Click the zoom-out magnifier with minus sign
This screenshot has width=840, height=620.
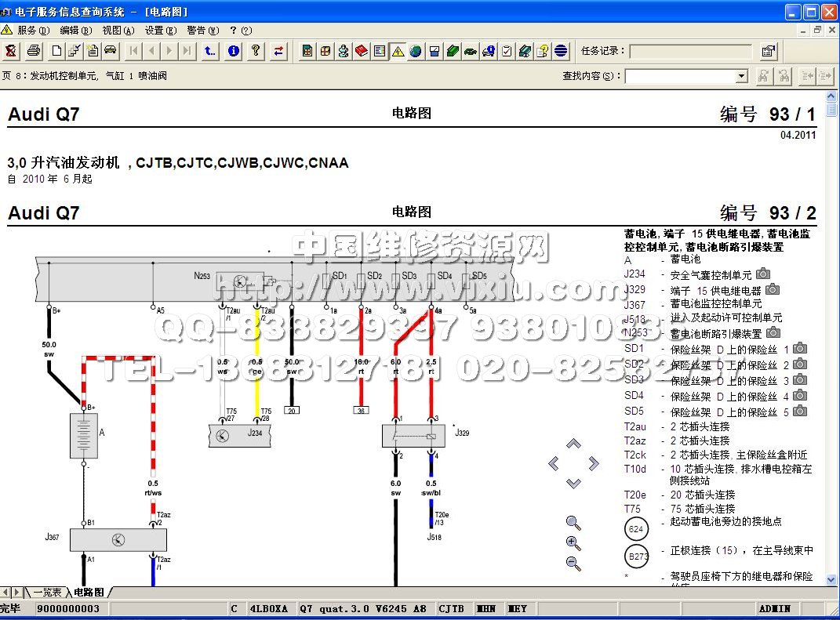coord(573,563)
